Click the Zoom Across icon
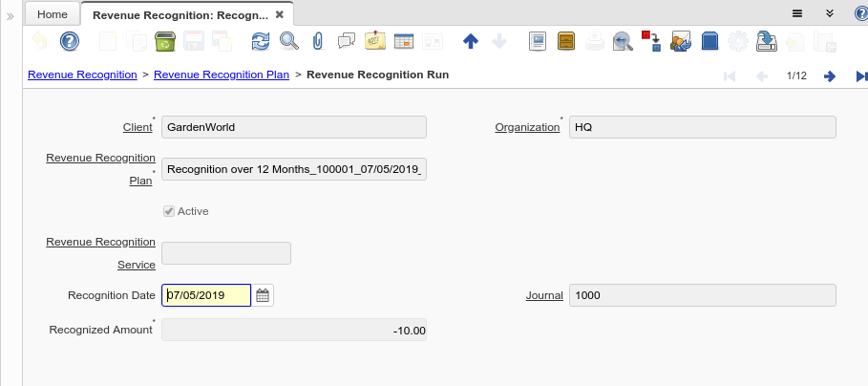 point(623,41)
